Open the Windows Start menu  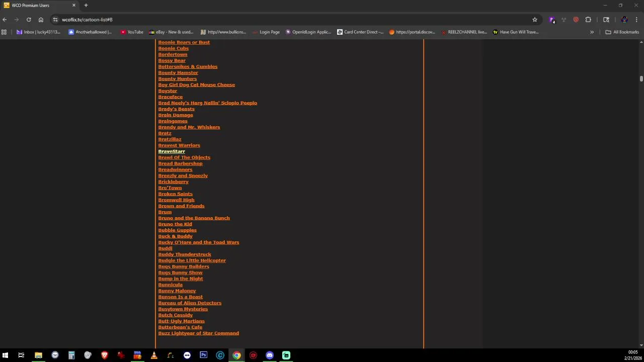click(5, 355)
